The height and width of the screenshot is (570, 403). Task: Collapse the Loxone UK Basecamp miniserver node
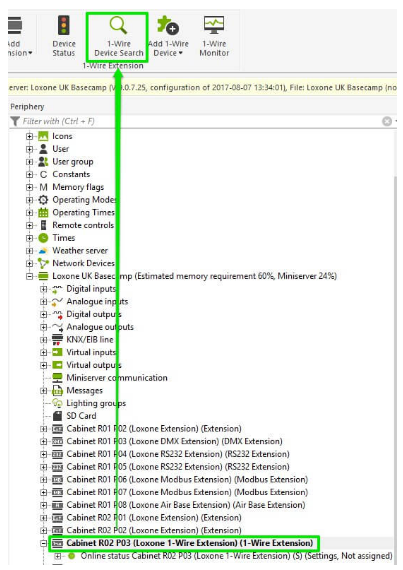click(x=29, y=276)
